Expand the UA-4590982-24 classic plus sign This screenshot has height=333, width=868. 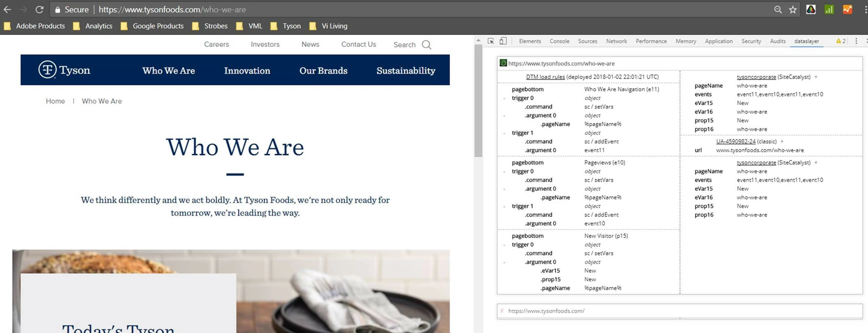click(x=782, y=142)
